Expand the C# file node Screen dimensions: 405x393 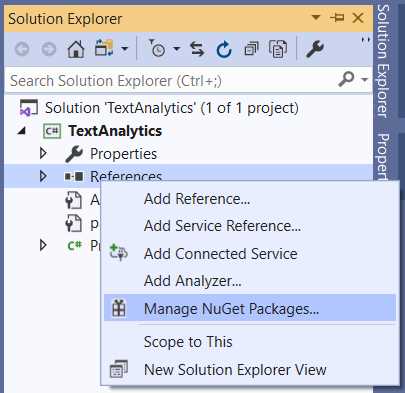tap(43, 245)
